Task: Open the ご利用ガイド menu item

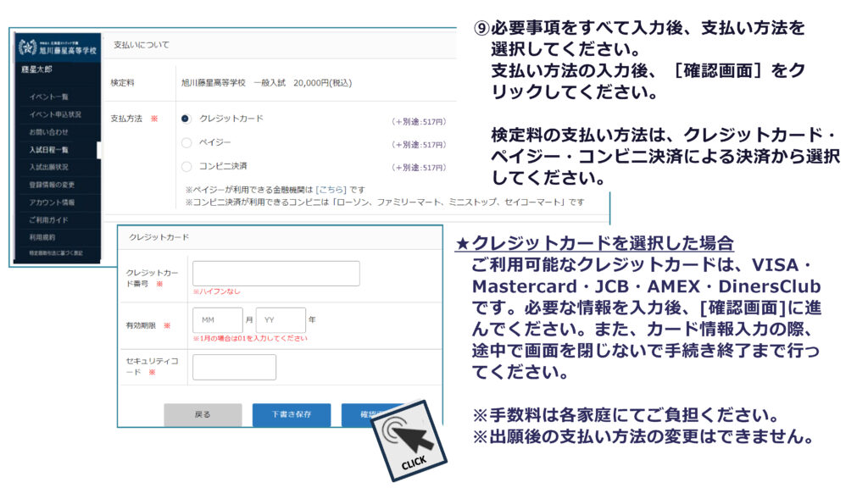Action: point(49,220)
